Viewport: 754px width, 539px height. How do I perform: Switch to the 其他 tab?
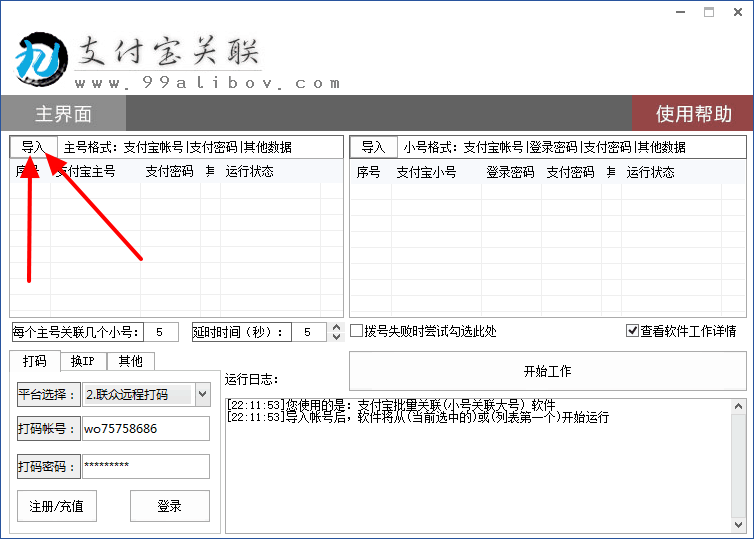[130, 361]
